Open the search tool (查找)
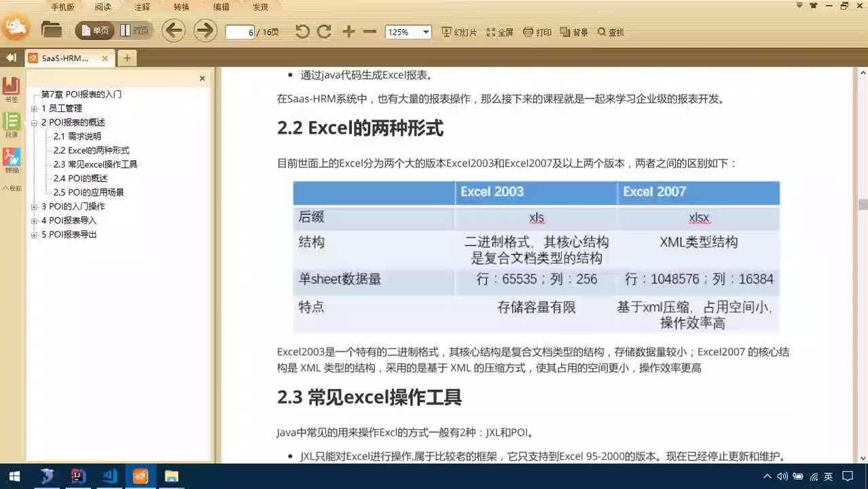 point(611,32)
